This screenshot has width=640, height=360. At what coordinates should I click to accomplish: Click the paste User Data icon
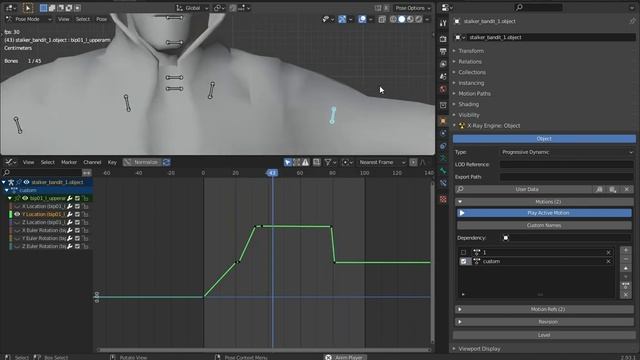(613, 189)
